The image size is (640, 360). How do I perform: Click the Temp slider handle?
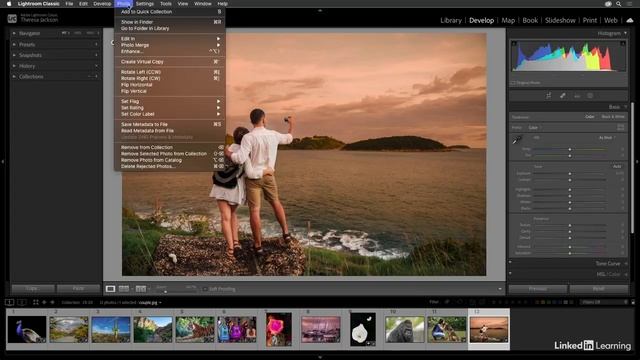(x=570, y=149)
